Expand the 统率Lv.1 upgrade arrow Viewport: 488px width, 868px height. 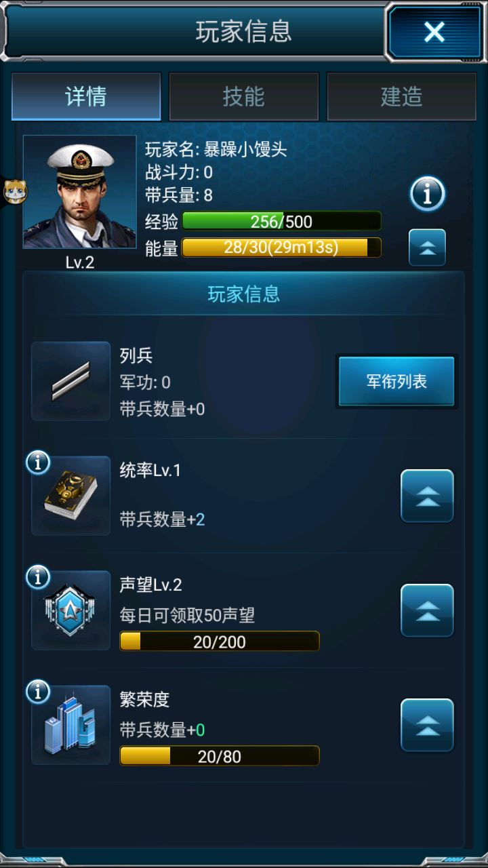point(427,496)
